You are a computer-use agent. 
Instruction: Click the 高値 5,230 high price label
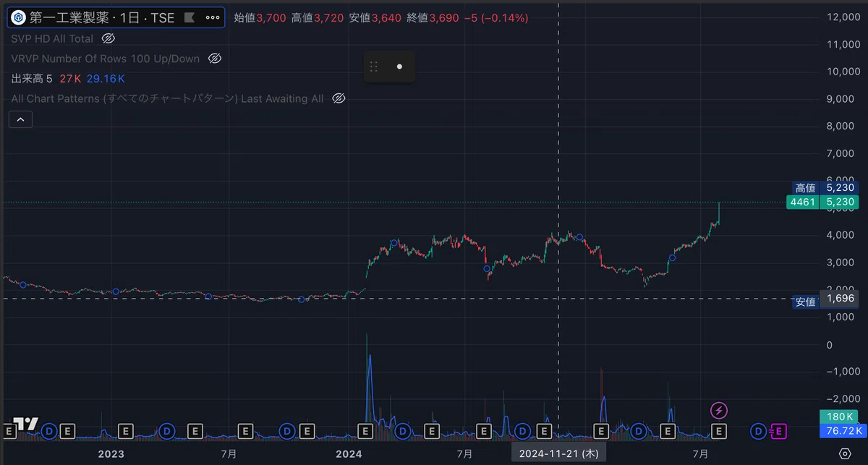coord(825,188)
